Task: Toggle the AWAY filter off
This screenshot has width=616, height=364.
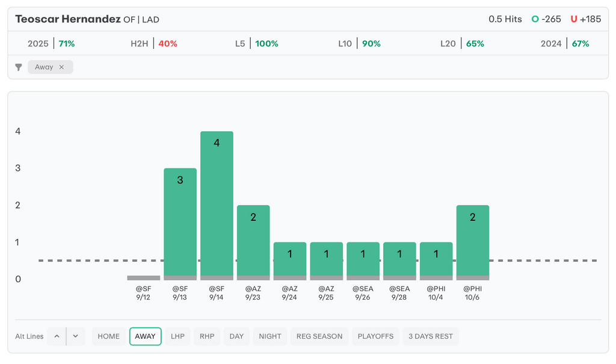Action: 145,336
